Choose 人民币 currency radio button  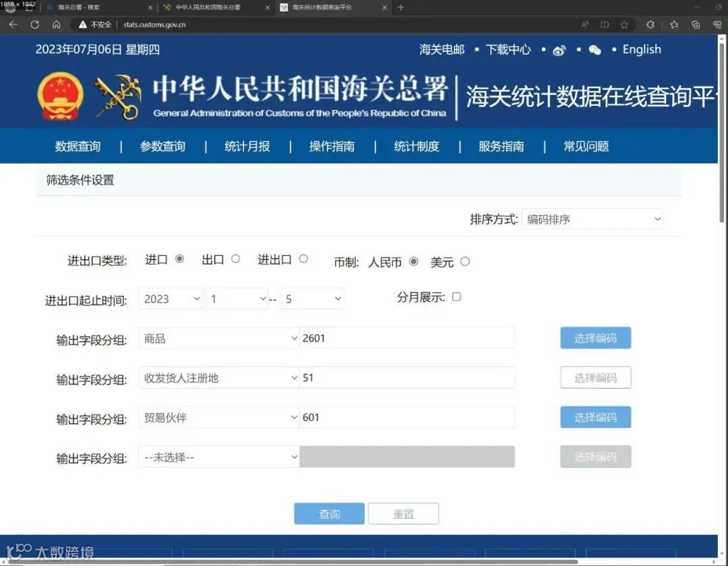tap(414, 261)
